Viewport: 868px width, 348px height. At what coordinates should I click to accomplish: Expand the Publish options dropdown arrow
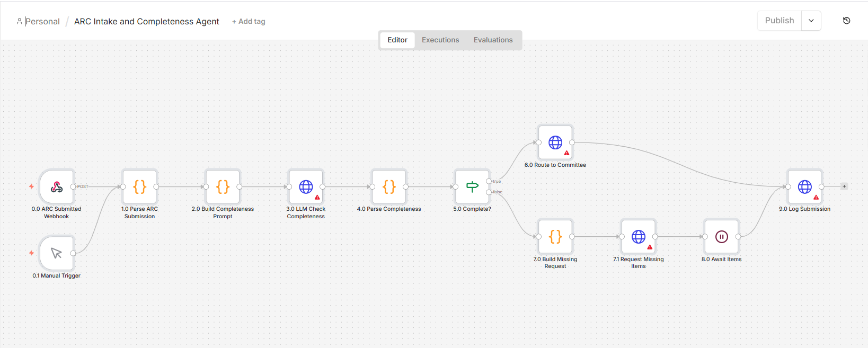click(811, 21)
